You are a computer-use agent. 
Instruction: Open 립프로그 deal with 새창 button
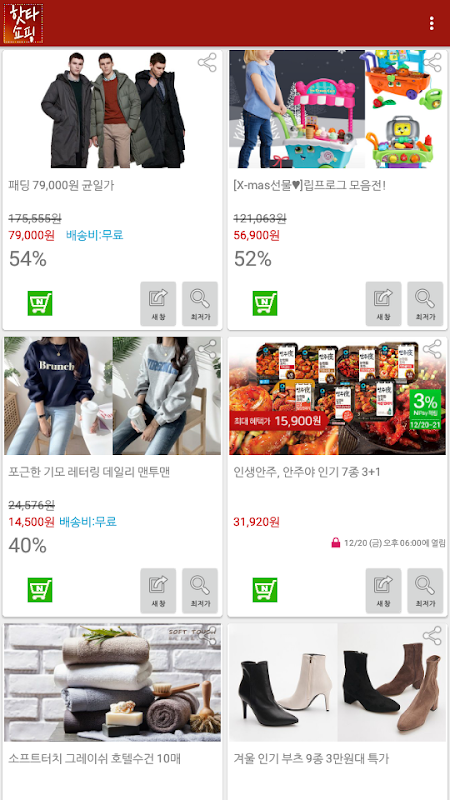coord(383,304)
